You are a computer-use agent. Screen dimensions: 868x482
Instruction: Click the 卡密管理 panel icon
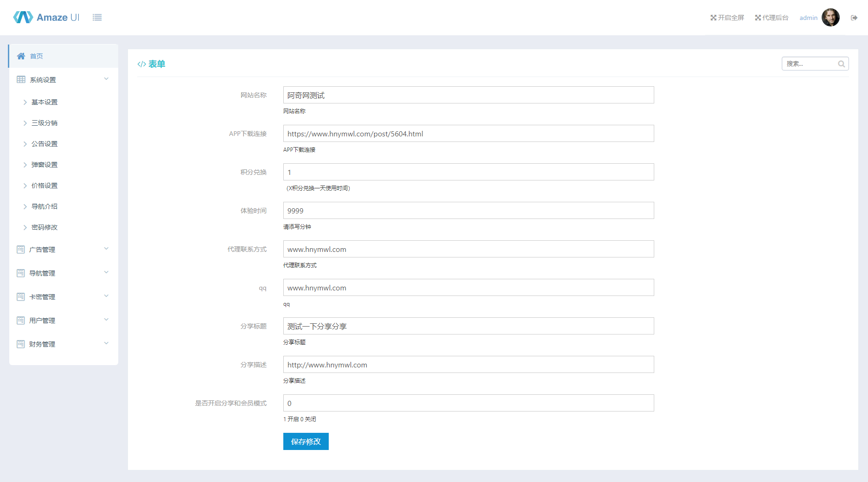click(x=21, y=296)
